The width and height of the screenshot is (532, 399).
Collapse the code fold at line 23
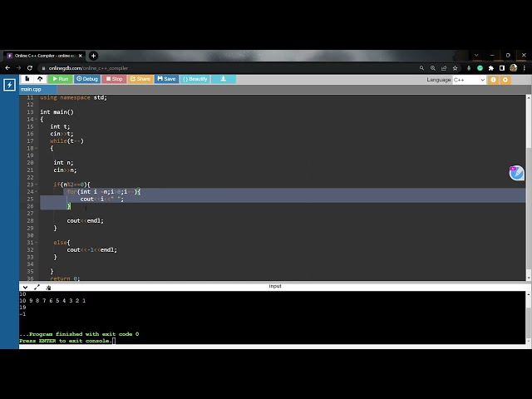(37, 185)
